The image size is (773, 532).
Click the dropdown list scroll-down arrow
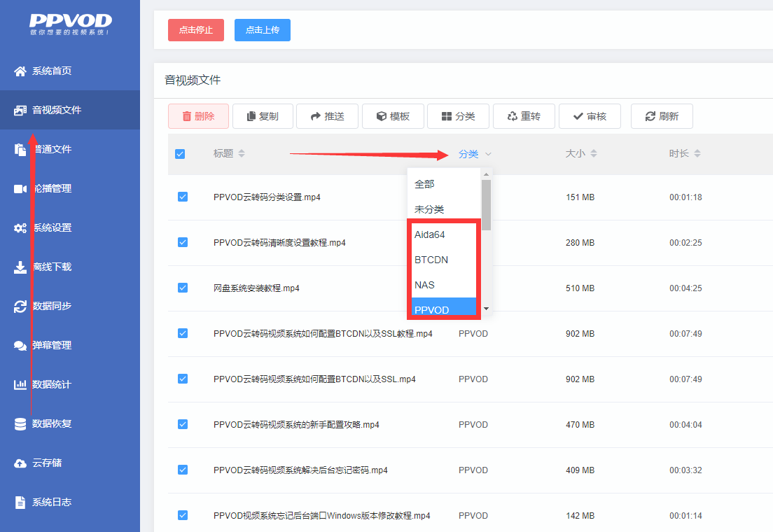[486, 309]
